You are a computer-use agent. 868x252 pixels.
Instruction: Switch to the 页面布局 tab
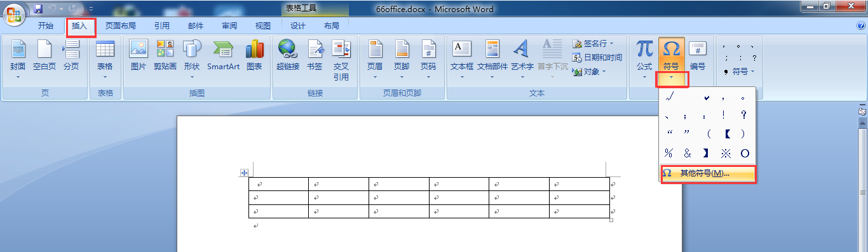tap(120, 26)
